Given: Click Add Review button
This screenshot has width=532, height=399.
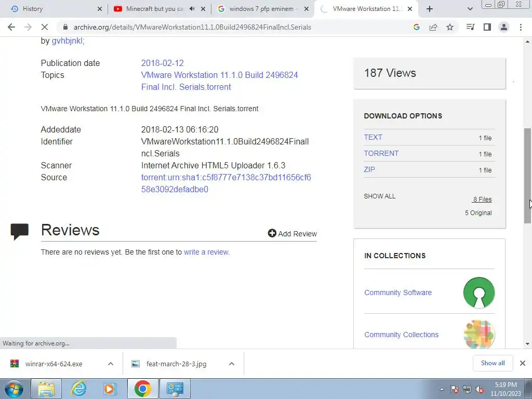Looking at the screenshot, I should (x=292, y=233).
